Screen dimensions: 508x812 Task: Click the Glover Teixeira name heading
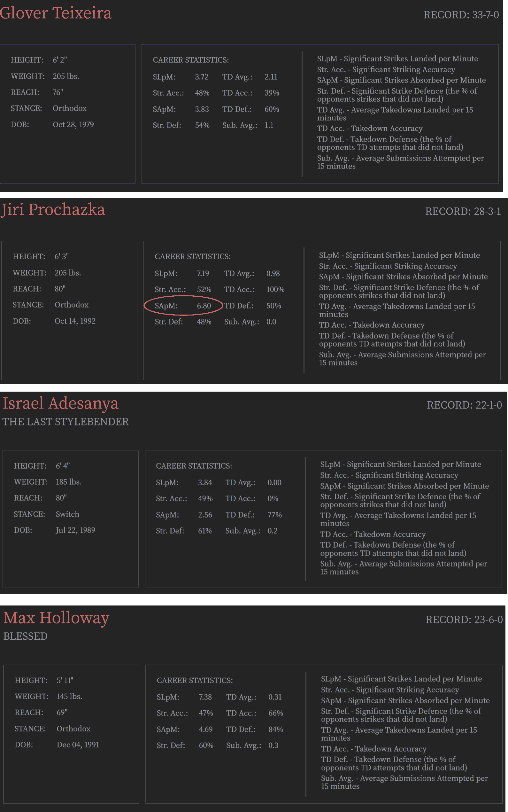(x=56, y=13)
